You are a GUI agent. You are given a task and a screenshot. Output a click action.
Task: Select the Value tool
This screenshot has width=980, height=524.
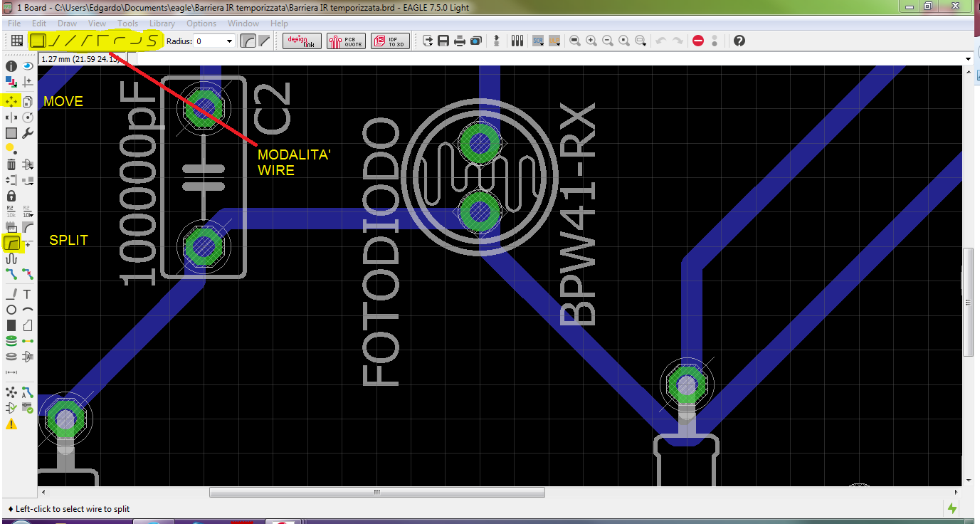click(28, 211)
